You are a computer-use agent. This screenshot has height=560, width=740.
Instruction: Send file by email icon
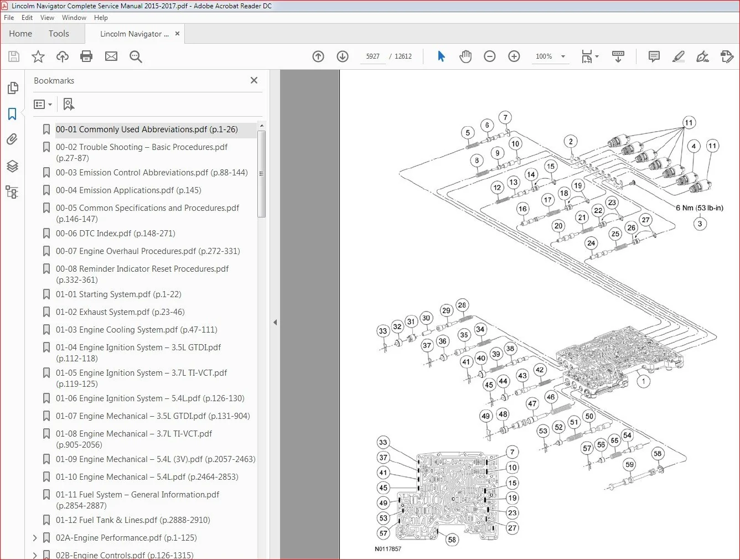[111, 56]
